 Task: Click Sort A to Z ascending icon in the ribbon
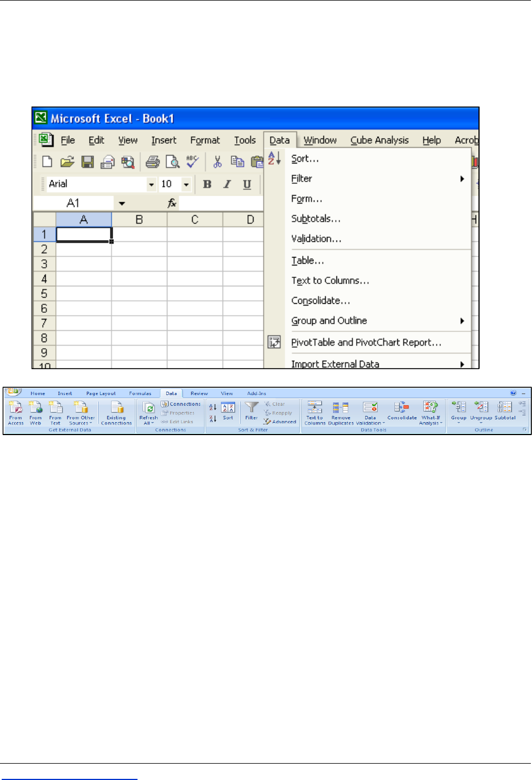coord(212,407)
